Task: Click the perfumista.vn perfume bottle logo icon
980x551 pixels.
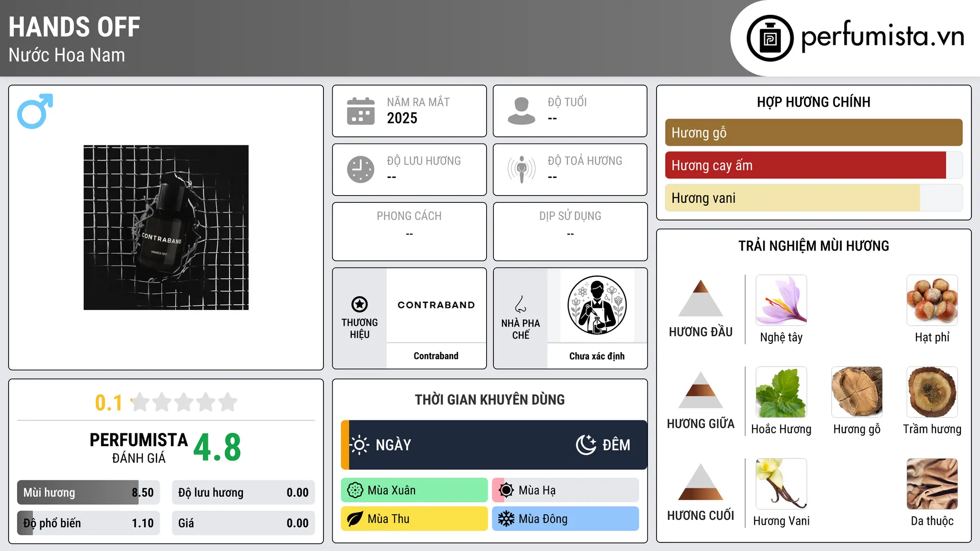Action: click(x=770, y=38)
